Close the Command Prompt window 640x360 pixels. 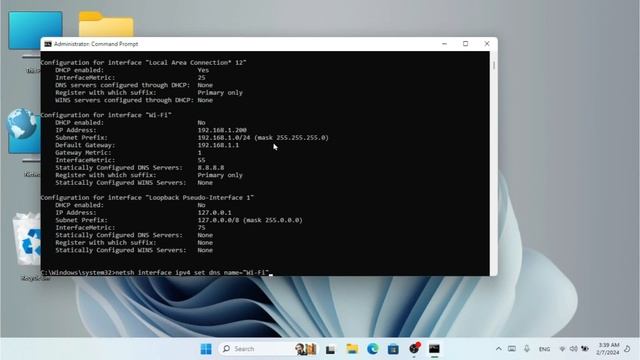487,44
